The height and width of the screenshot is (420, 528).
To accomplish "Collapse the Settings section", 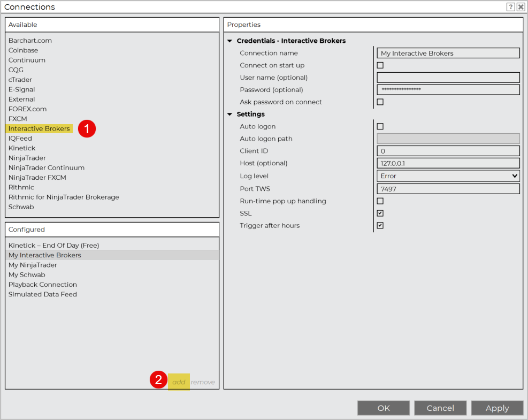I will click(230, 114).
